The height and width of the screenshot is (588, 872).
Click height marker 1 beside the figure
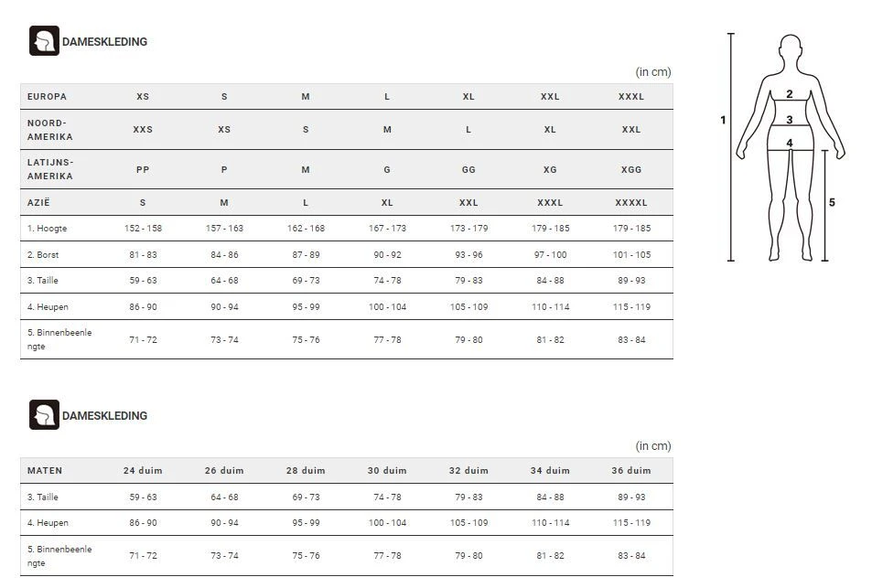pos(723,120)
